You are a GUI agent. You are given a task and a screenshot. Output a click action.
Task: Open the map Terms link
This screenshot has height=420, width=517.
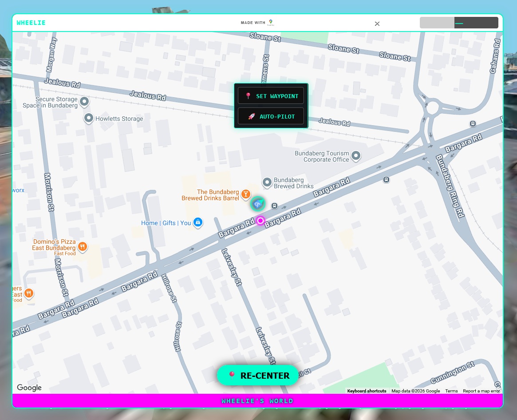(x=451, y=391)
